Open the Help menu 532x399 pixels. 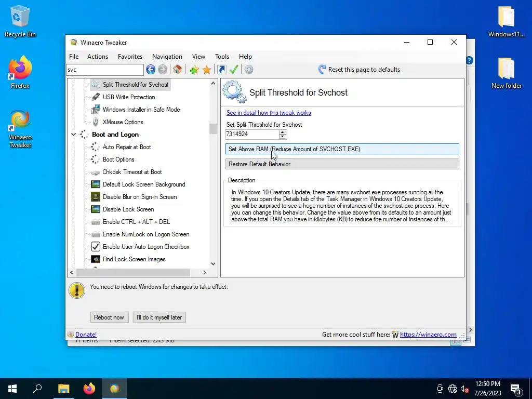[x=245, y=57]
